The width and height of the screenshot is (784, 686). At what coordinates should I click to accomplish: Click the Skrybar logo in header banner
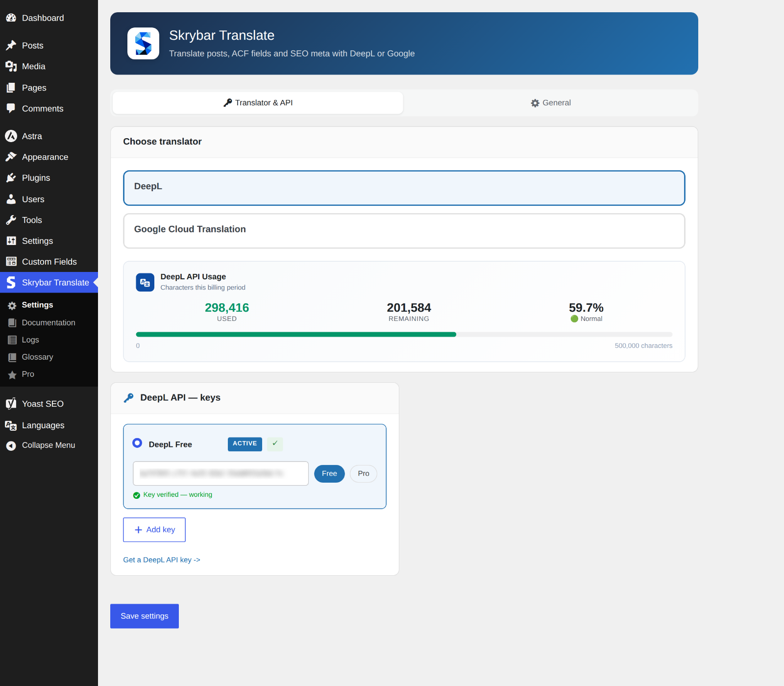pyautogui.click(x=143, y=44)
